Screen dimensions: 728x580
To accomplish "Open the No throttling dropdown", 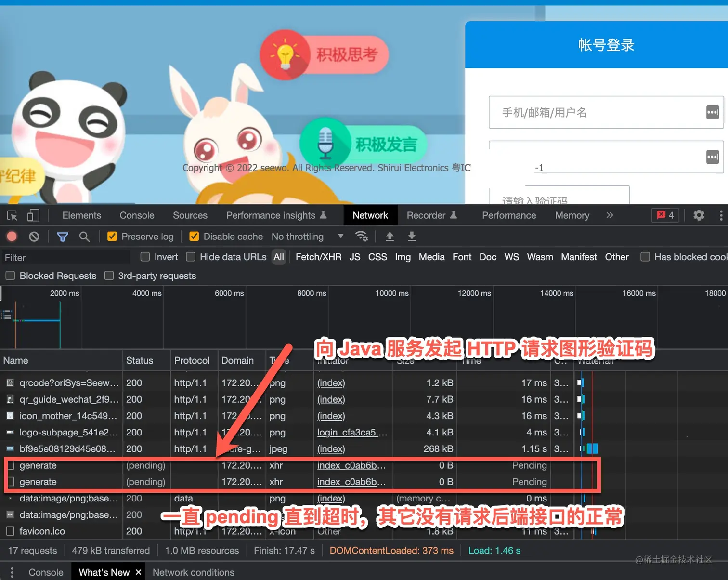I will [x=307, y=237].
